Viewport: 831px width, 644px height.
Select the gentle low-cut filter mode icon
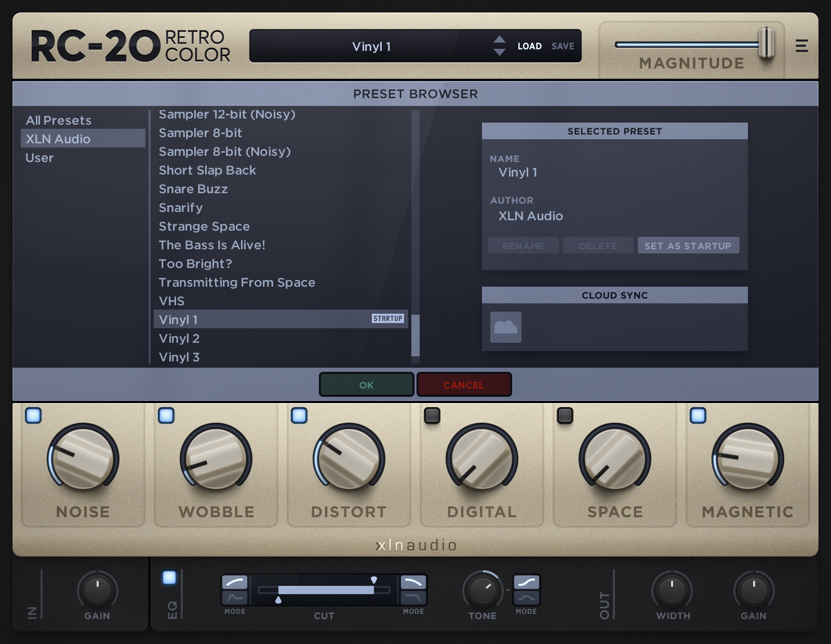click(235, 582)
